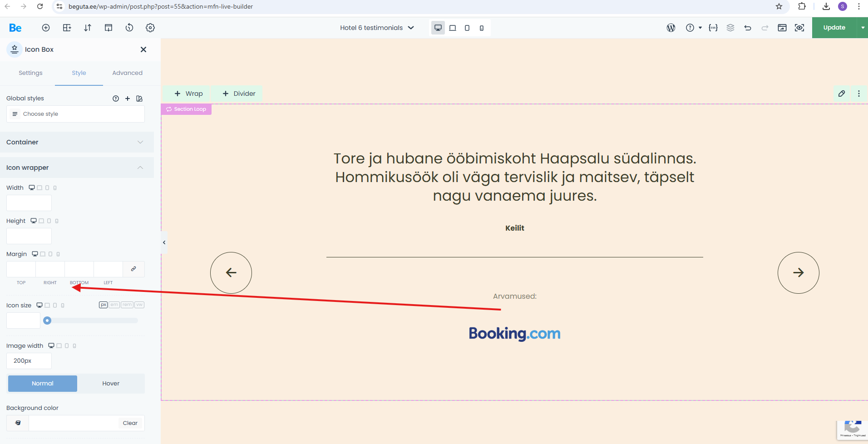The width and height of the screenshot is (868, 444).
Task: Click the undo arrow in top toolbar
Action: (748, 28)
